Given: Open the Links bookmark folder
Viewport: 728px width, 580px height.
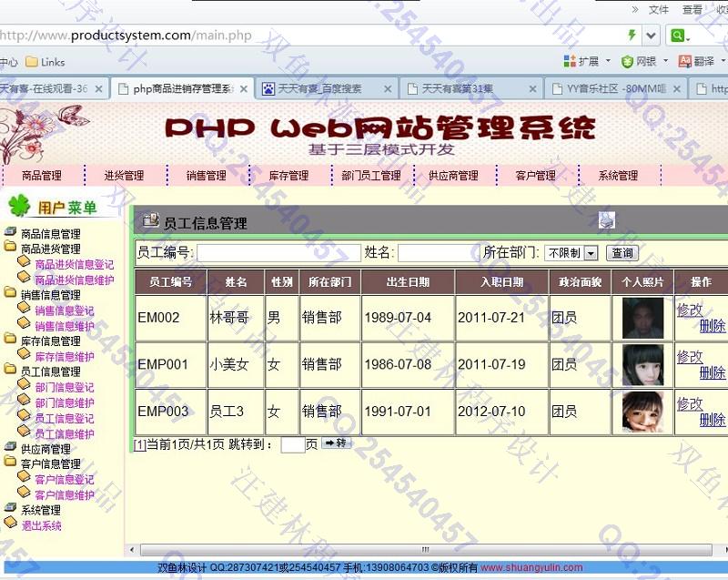Looking at the screenshot, I should [45, 62].
